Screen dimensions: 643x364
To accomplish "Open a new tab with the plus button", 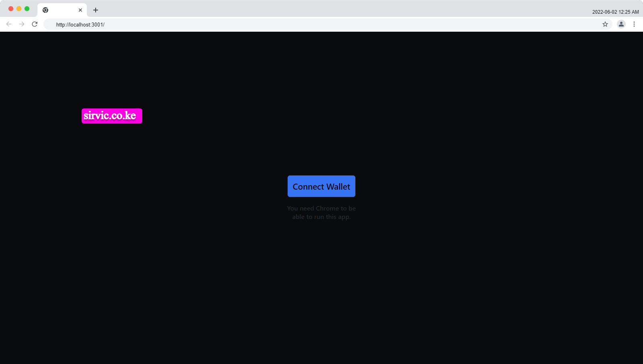I will (96, 10).
